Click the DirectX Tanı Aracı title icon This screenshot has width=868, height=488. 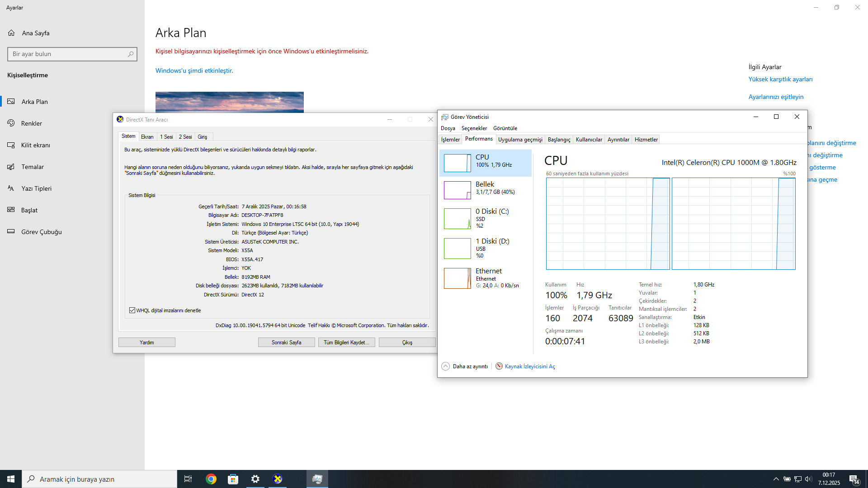pyautogui.click(x=120, y=119)
